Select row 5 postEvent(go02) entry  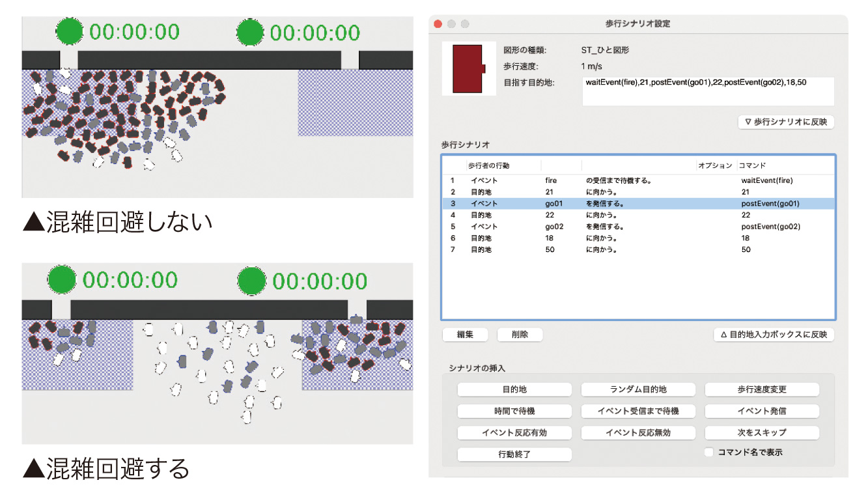point(638,227)
